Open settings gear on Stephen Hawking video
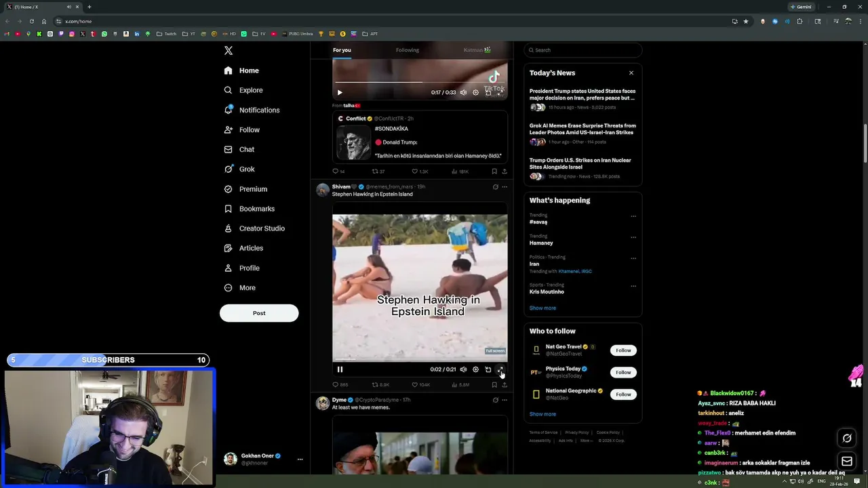Image resolution: width=868 pixels, height=488 pixels. (475, 369)
